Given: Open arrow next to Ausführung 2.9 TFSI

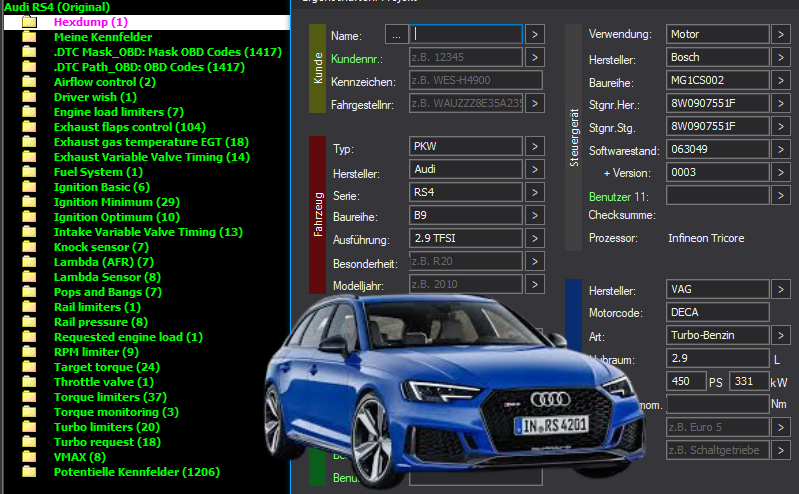Looking at the screenshot, I should click(x=535, y=238).
